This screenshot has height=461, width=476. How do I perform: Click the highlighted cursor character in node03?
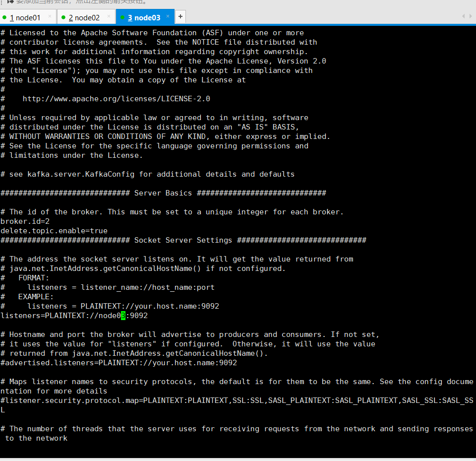click(x=123, y=316)
